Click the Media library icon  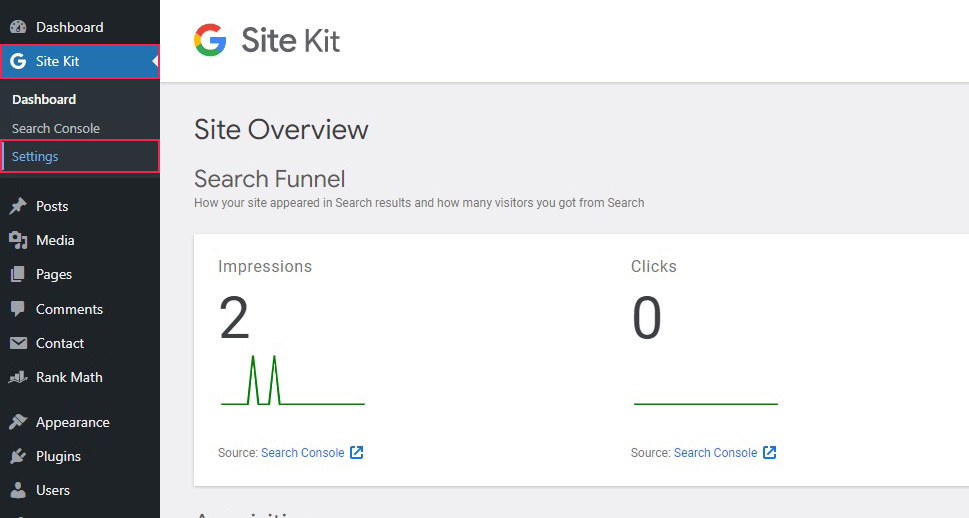tap(19, 240)
